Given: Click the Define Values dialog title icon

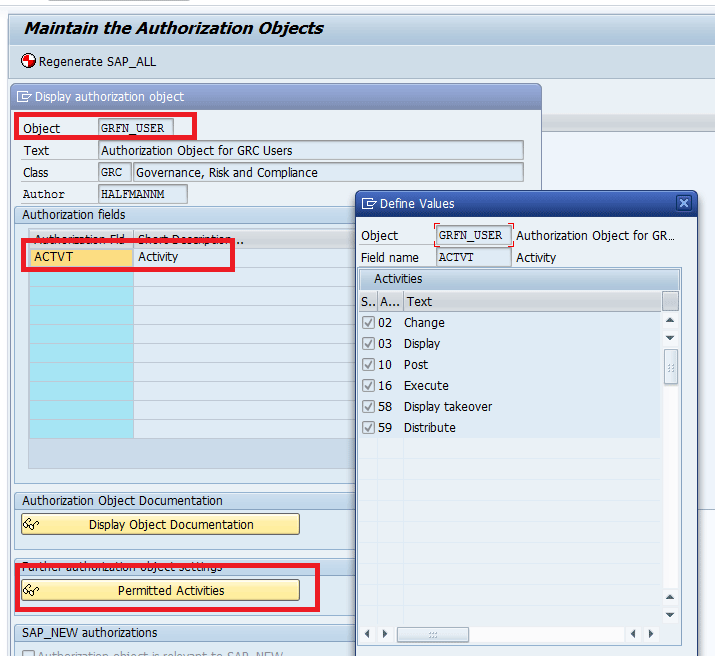Looking at the screenshot, I should 368,203.
